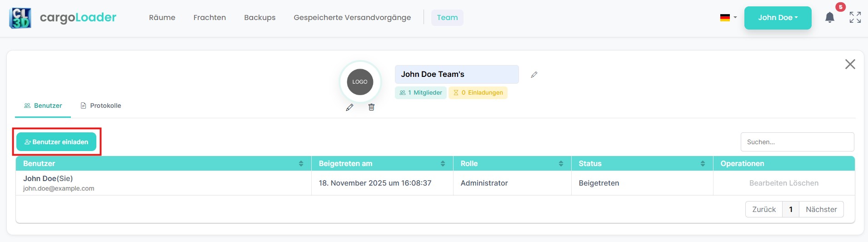Close the team panel with X
Viewport: 868px width, 242px height.
850,64
